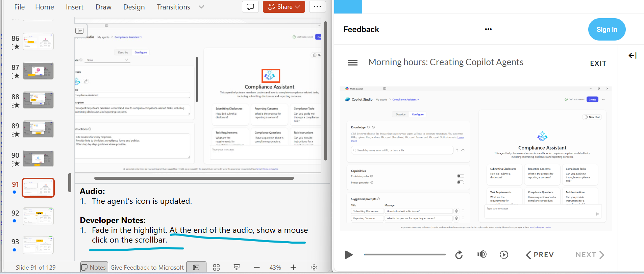The image size is (644, 274).
Task: Click highlighted agent icon in PowerPoint slide
Action: pos(271,76)
